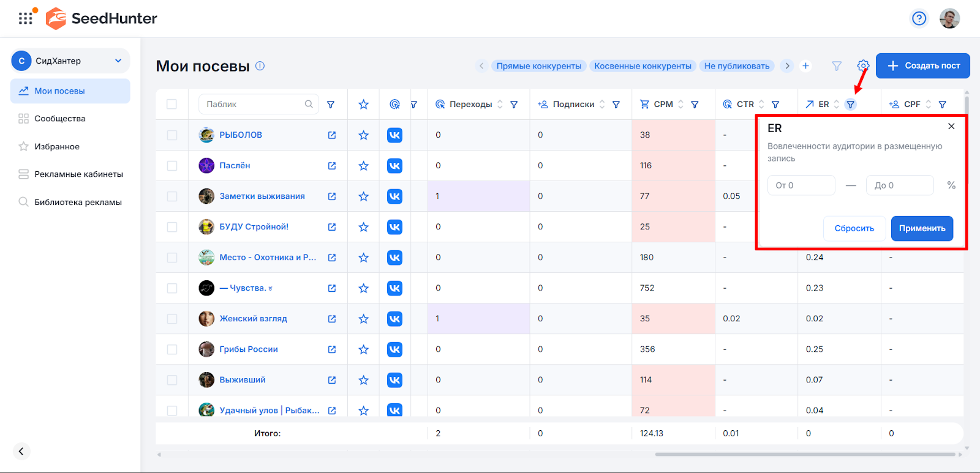
Task: Open table settings gear icon
Action: [x=863, y=65]
